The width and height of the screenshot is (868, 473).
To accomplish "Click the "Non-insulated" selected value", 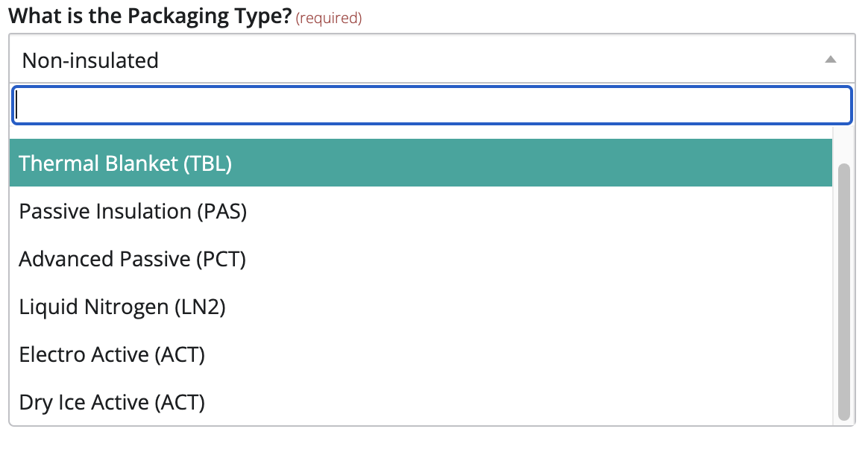I will click(x=90, y=60).
